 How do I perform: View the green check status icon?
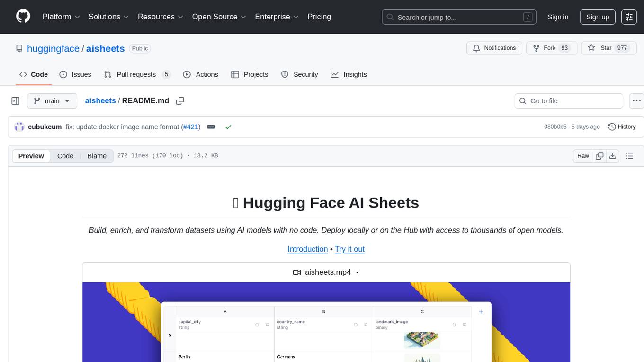tap(228, 127)
